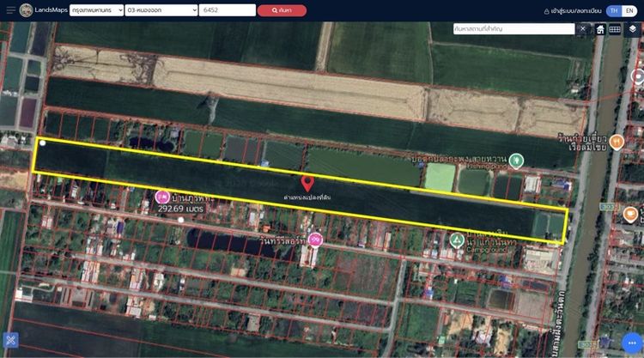Focus the place search input field
The image size is (644, 358).
513,29
